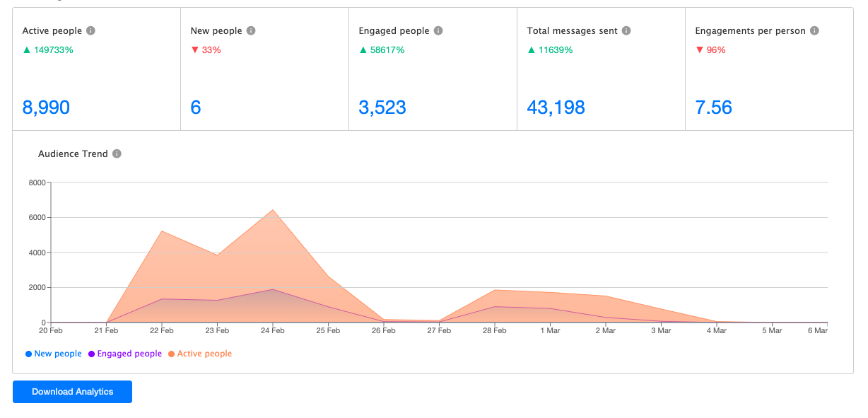Click the Audience Trend heading
Image resolution: width=868 pixels, height=418 pixels.
pos(73,153)
